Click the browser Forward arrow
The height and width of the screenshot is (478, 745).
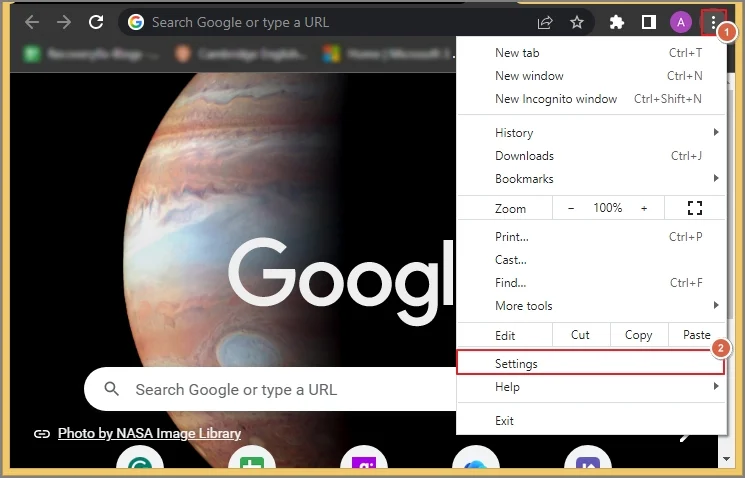click(64, 22)
